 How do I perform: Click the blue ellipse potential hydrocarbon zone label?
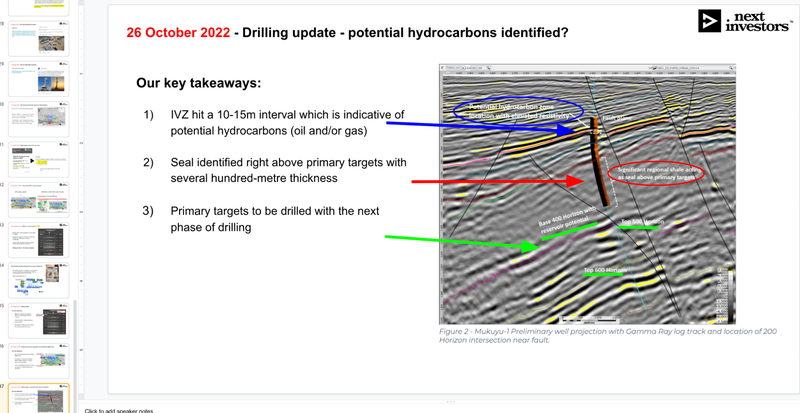(518, 111)
